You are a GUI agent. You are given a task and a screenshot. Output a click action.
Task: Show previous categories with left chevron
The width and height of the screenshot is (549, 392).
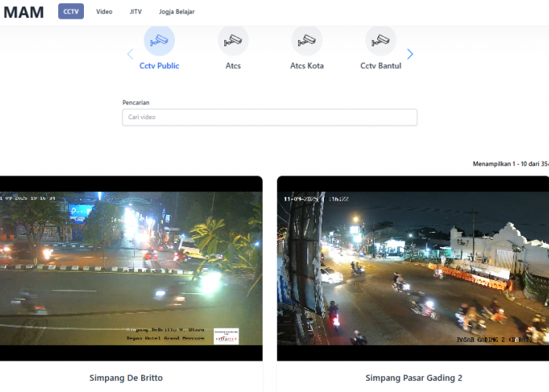click(130, 54)
